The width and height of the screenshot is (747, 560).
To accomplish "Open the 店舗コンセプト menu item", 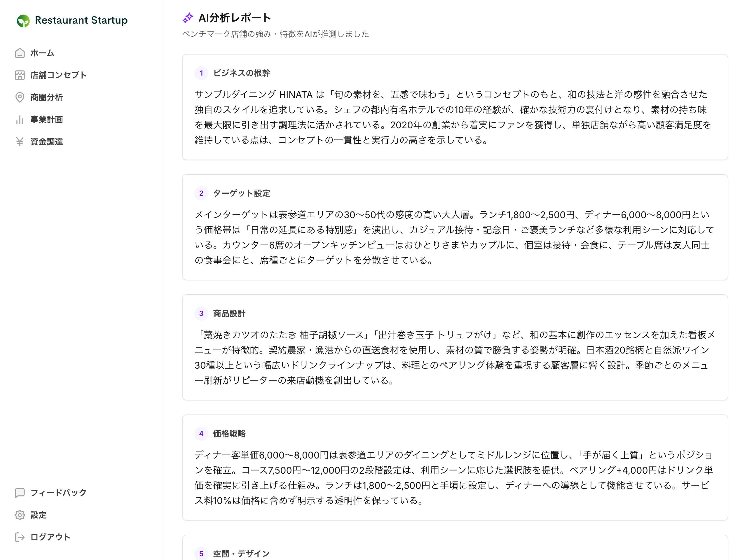I will [x=58, y=75].
